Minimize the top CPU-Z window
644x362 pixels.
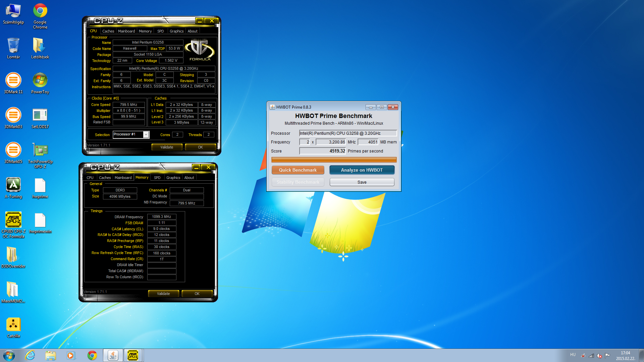point(200,21)
